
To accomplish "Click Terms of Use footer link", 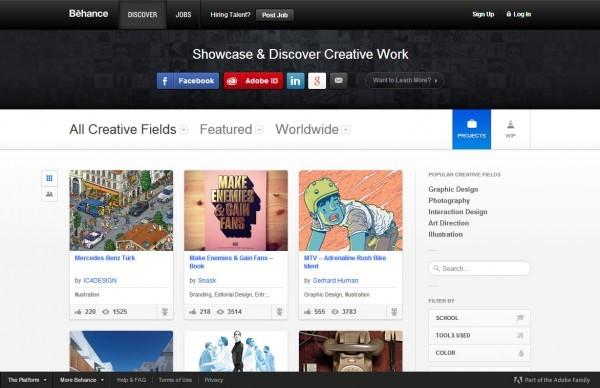I will 175,380.
